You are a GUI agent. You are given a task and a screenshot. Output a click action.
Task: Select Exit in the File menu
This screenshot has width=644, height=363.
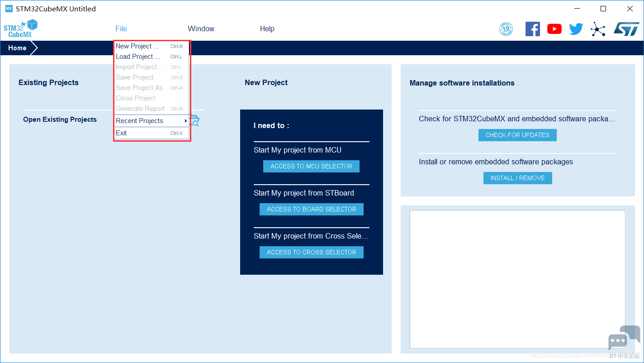pos(152,133)
